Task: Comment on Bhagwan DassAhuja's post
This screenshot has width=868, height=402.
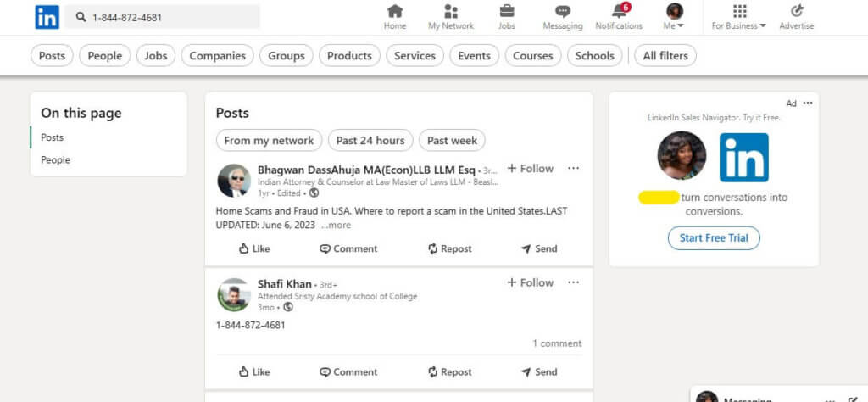Action: 348,248
